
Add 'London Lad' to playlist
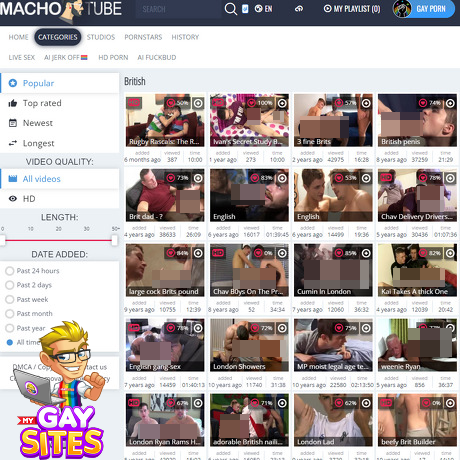tap(366, 403)
